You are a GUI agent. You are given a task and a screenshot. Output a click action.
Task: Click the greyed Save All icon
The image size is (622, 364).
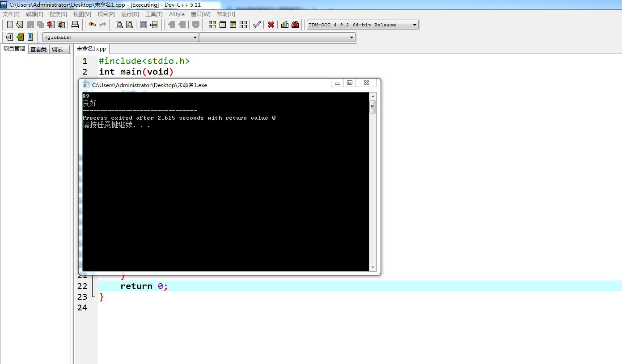[41, 25]
